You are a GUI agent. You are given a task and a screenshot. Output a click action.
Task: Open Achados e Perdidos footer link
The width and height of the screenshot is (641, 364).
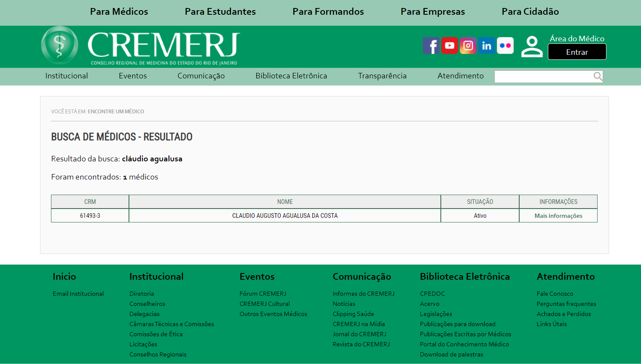564,314
